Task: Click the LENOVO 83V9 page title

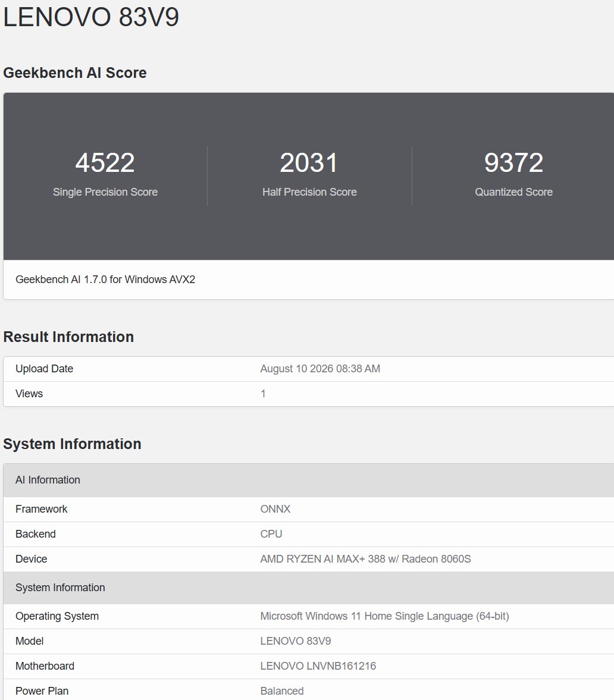Action: [x=91, y=17]
